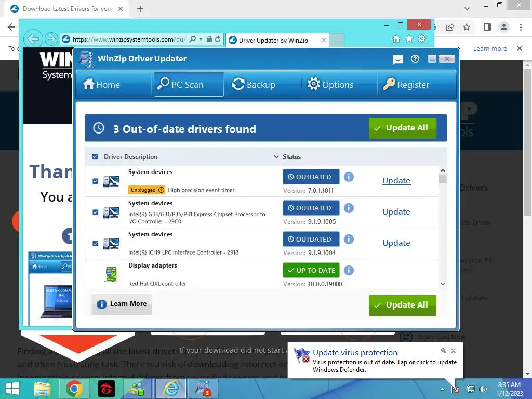Bookmark this page with Chrome star
The height and width of the screenshot is (399, 532).
tap(467, 27)
